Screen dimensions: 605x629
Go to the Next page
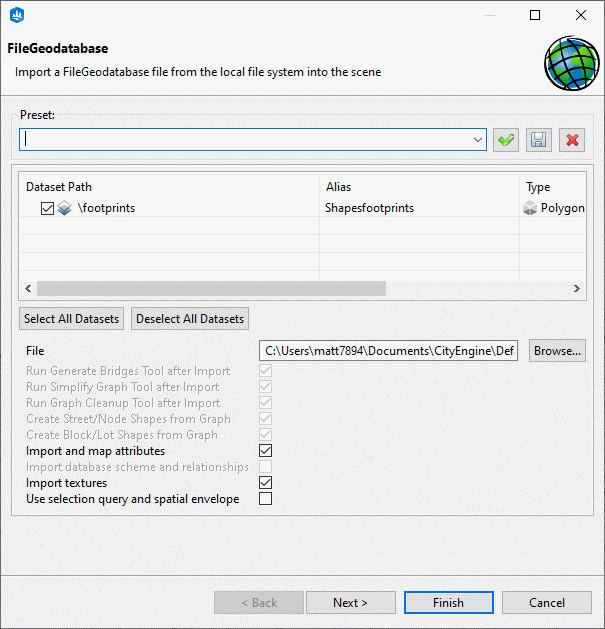point(351,603)
